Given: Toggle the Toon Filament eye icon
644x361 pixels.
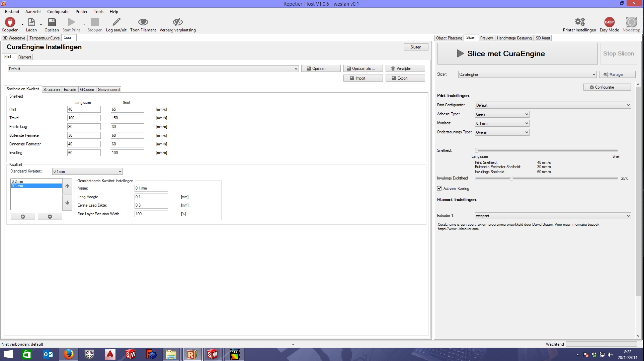Looking at the screenshot, I should coord(143,22).
